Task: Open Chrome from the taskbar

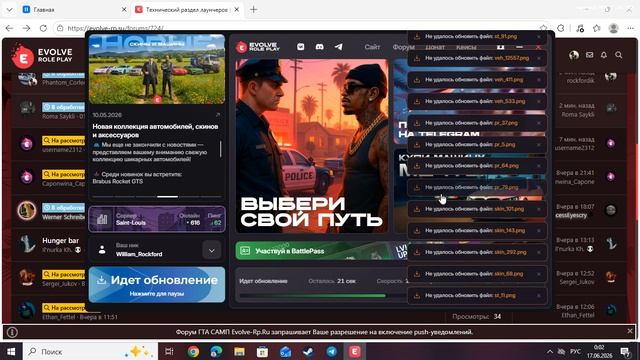Action: point(193,351)
